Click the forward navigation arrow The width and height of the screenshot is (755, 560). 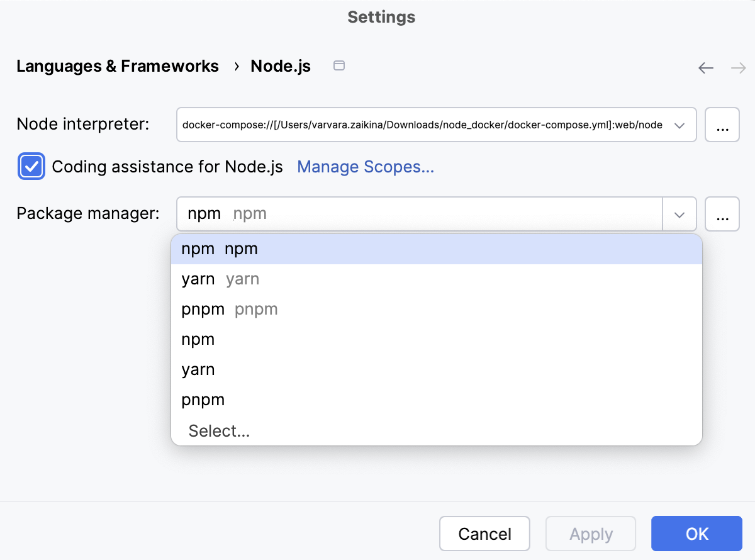coord(738,67)
